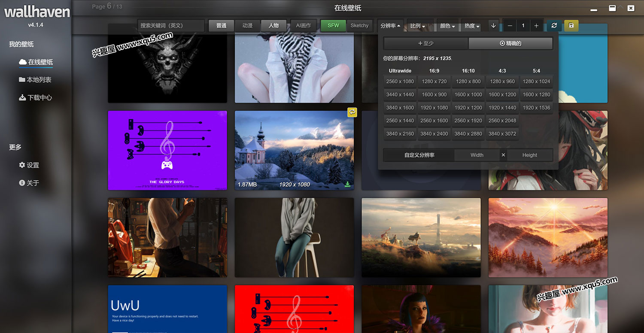644x333 pixels.
Task: Click the yellow save icon button
Action: tap(571, 26)
